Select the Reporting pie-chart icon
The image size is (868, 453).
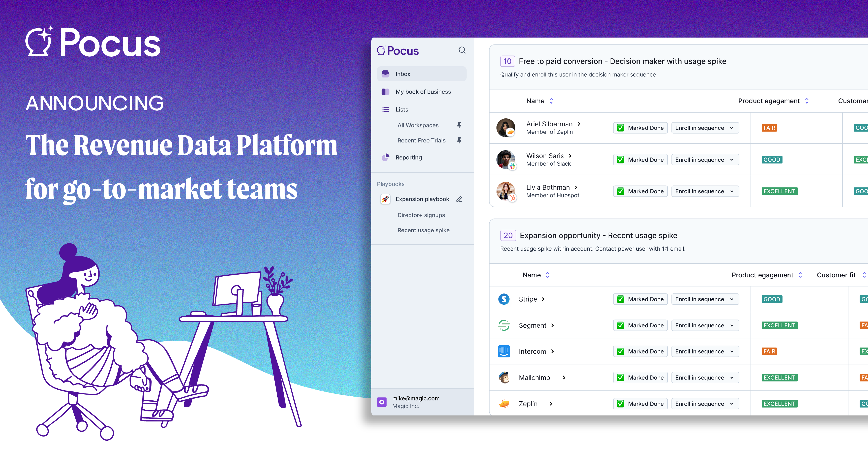pos(385,157)
